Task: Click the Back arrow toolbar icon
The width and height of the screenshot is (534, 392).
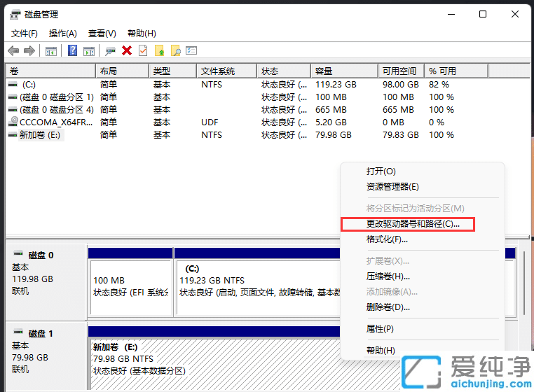Action: 13,51
